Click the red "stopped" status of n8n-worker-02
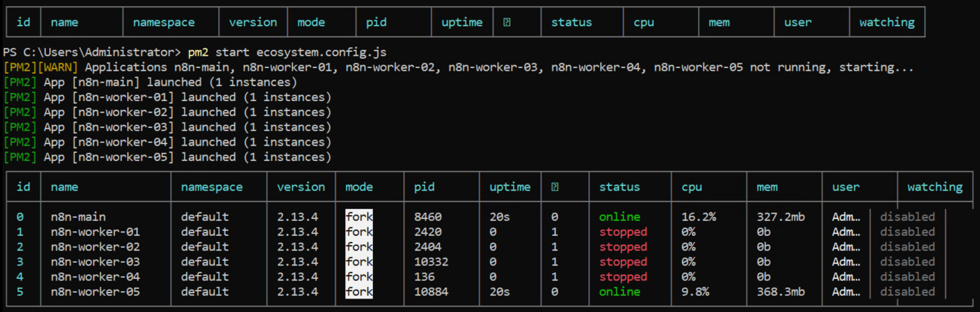This screenshot has height=312, width=980. point(623,247)
